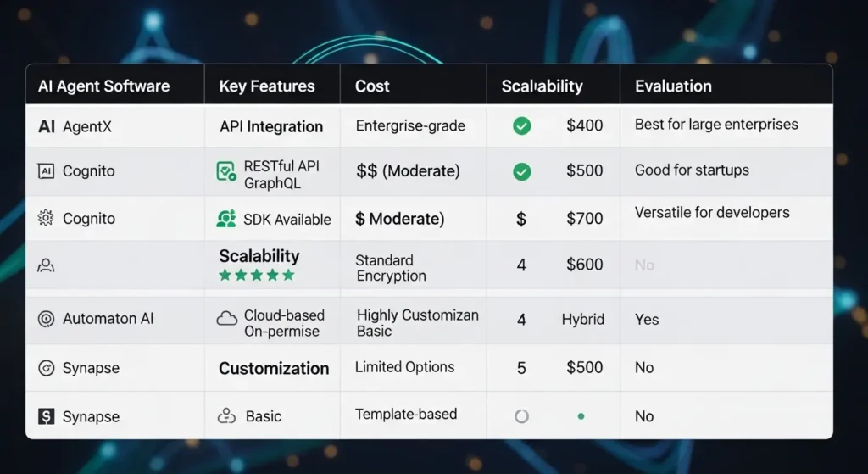This screenshot has width=868, height=474.
Task: Click the gear icon in the second Cognito row
Action: pyautogui.click(x=47, y=218)
